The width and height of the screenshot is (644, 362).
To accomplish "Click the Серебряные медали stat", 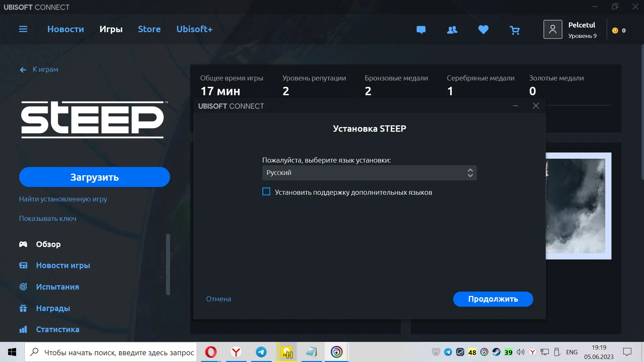I will (480, 85).
